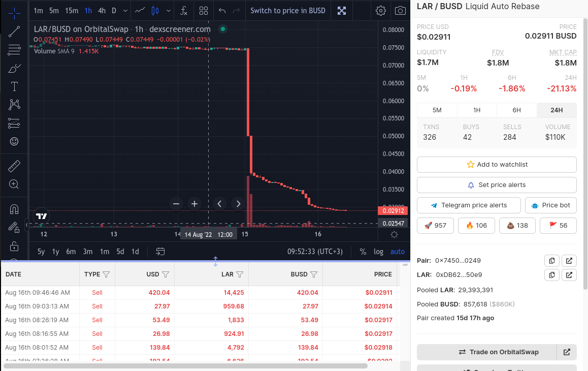This screenshot has width=588, height=371.
Task: Select the brush drawing tool
Action: 14,68
